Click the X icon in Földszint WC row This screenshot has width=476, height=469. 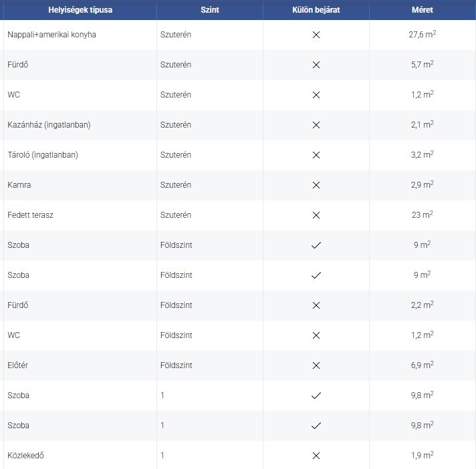tap(316, 335)
